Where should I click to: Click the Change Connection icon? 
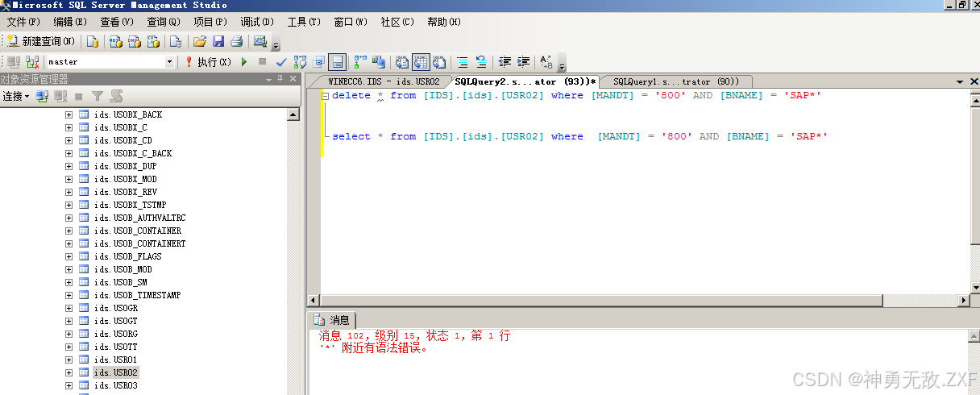pos(32,61)
